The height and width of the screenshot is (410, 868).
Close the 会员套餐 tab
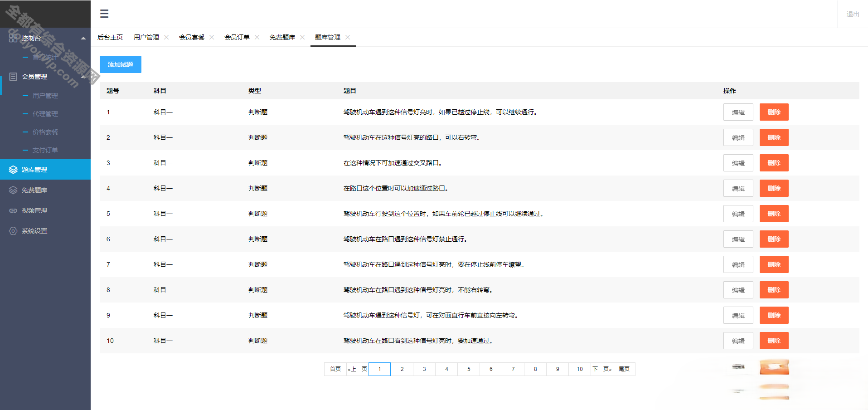pos(212,37)
